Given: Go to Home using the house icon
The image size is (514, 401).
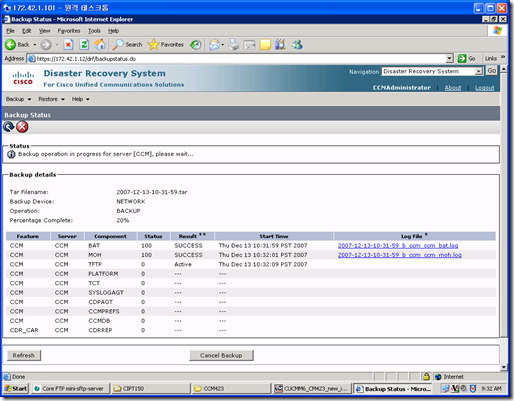Looking at the screenshot, I should (x=100, y=44).
